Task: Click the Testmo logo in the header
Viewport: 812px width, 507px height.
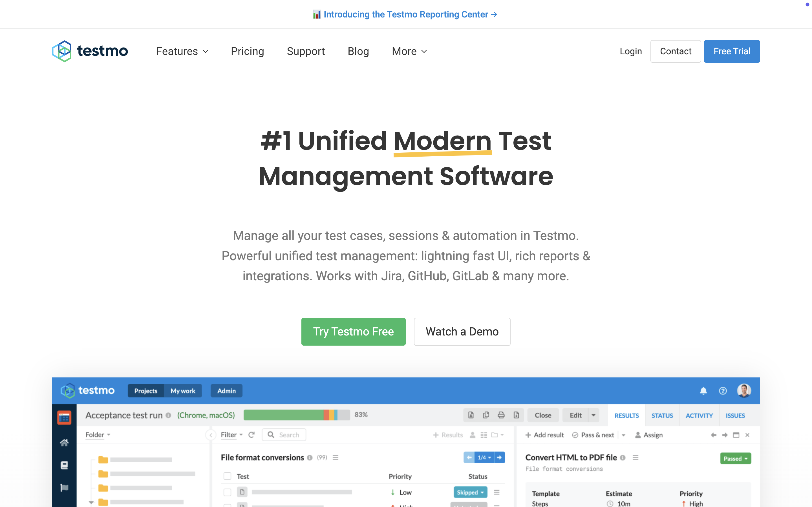Action: click(x=90, y=51)
